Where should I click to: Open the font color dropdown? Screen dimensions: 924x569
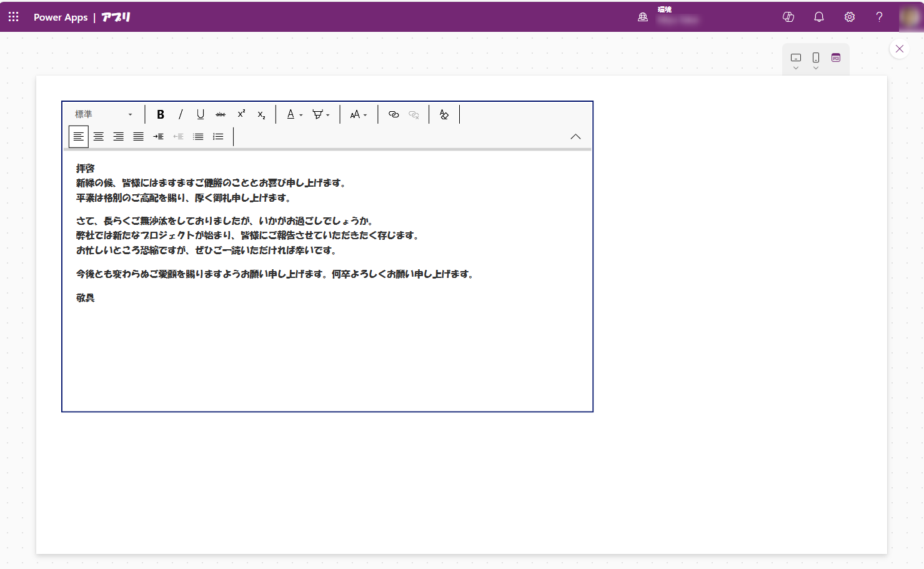click(294, 114)
